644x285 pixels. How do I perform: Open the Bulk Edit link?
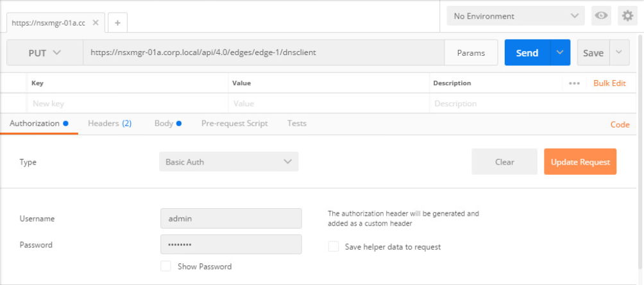tap(609, 83)
